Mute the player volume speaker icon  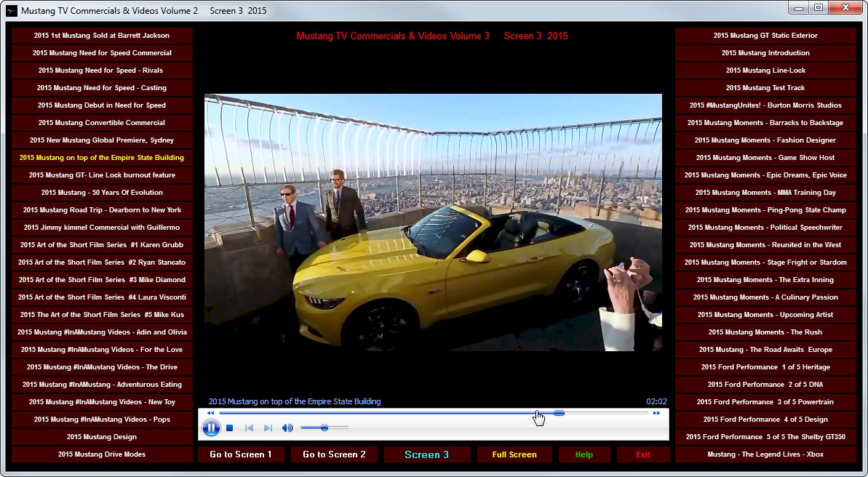[287, 428]
